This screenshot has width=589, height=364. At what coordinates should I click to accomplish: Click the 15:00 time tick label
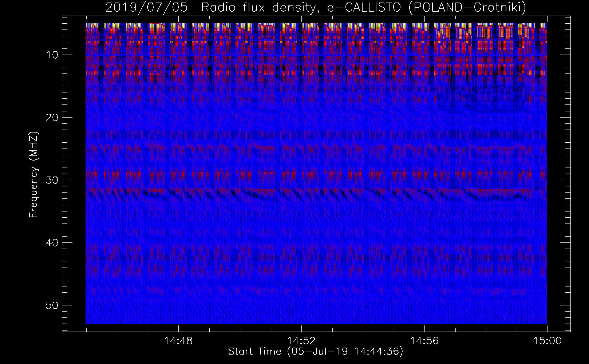[x=548, y=341]
